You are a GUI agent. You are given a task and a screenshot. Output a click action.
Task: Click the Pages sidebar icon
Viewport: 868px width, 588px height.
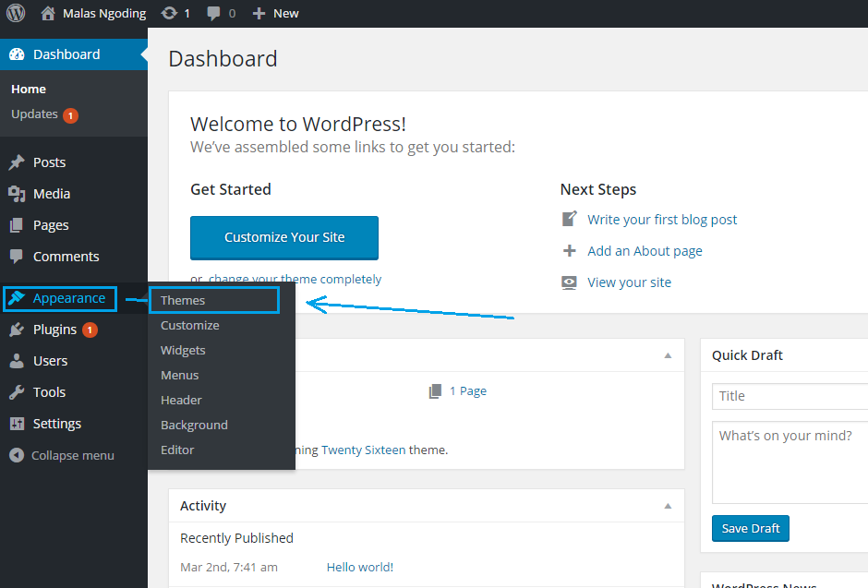pos(17,225)
